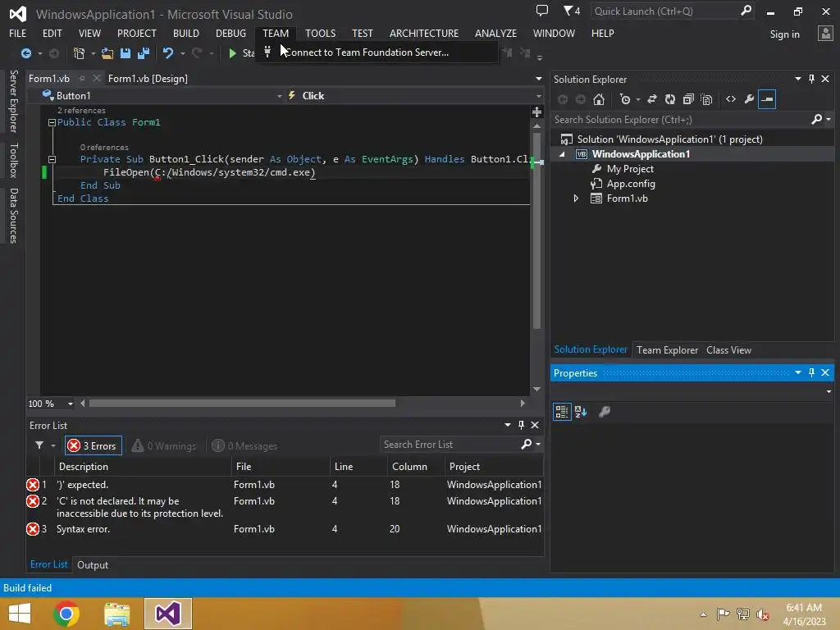Switch to Form1.vb [Design] tab
Image resolution: width=840 pixels, height=630 pixels.
pos(148,78)
